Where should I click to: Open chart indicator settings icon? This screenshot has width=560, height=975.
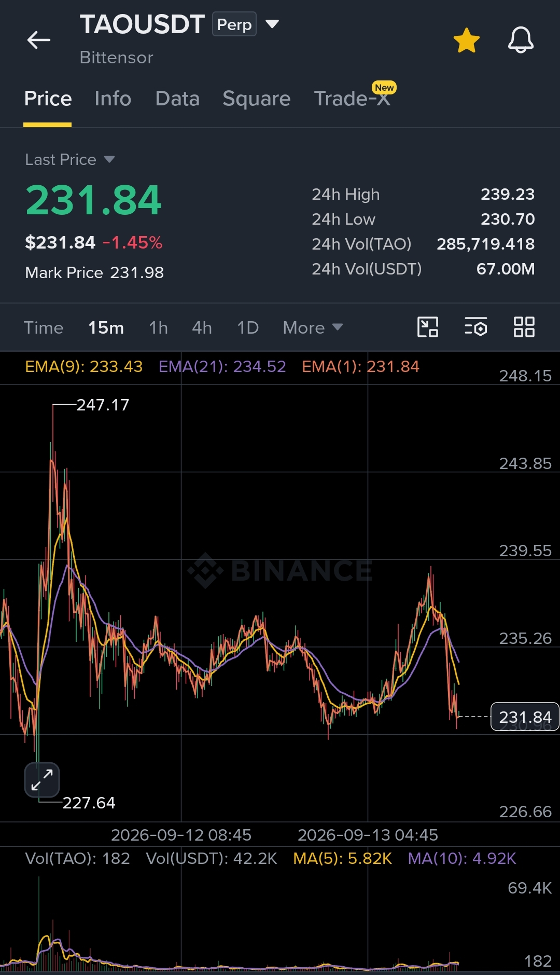(475, 327)
